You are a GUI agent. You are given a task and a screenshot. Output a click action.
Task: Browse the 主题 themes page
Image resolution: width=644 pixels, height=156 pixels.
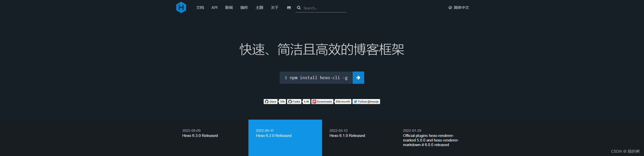point(259,8)
